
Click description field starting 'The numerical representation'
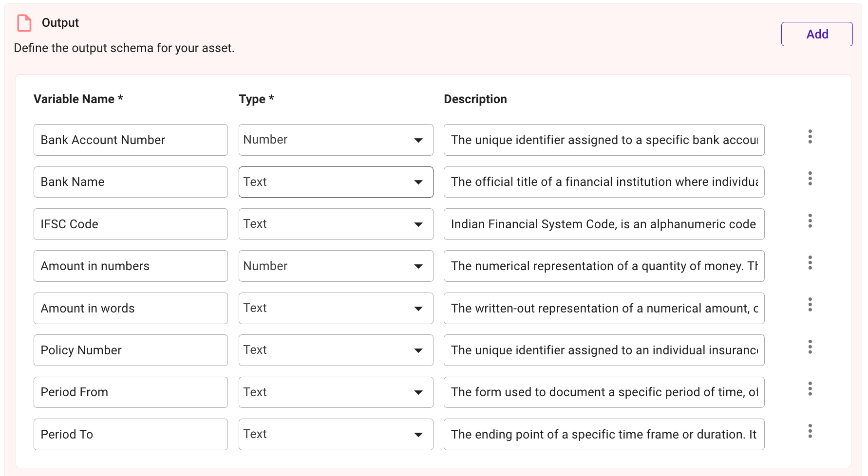tap(604, 266)
